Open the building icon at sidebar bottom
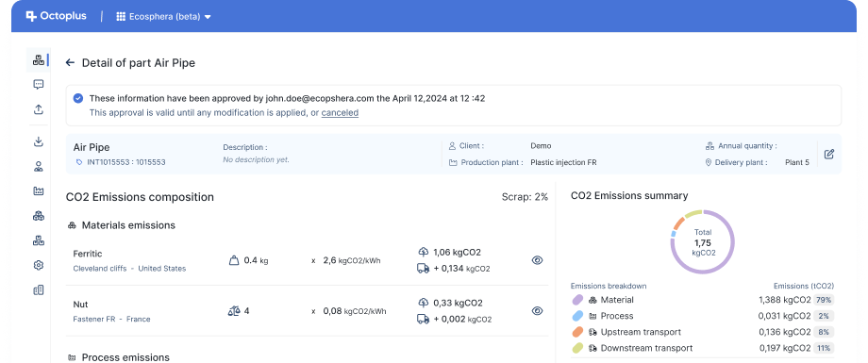The height and width of the screenshot is (363, 868). (x=38, y=290)
